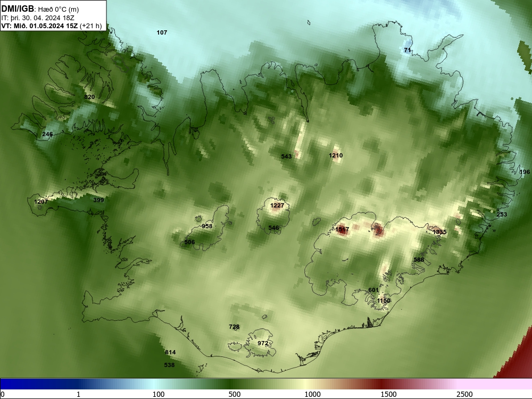Viewport: 532px width, 399px height.
Task: Click the value 958 on the map
Action: click(x=207, y=226)
